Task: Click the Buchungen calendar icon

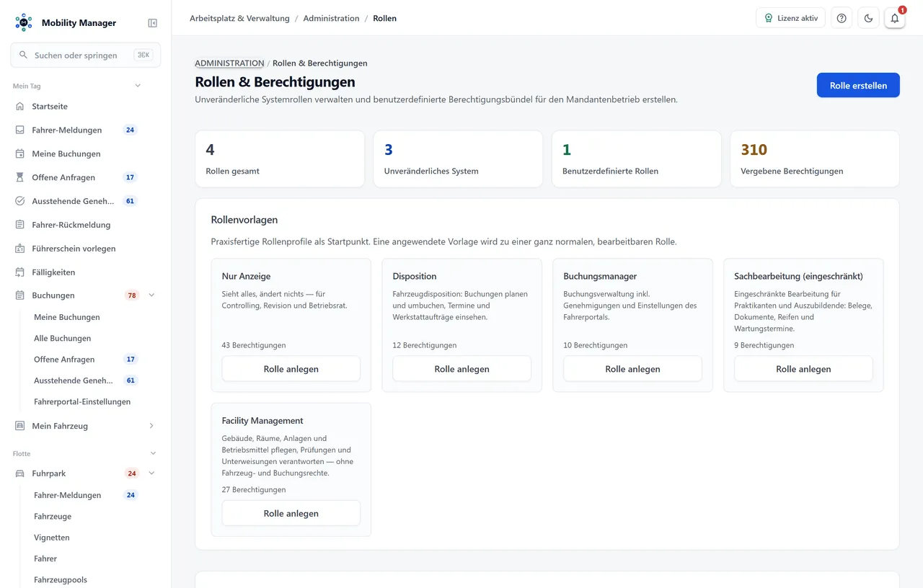Action: click(x=20, y=295)
